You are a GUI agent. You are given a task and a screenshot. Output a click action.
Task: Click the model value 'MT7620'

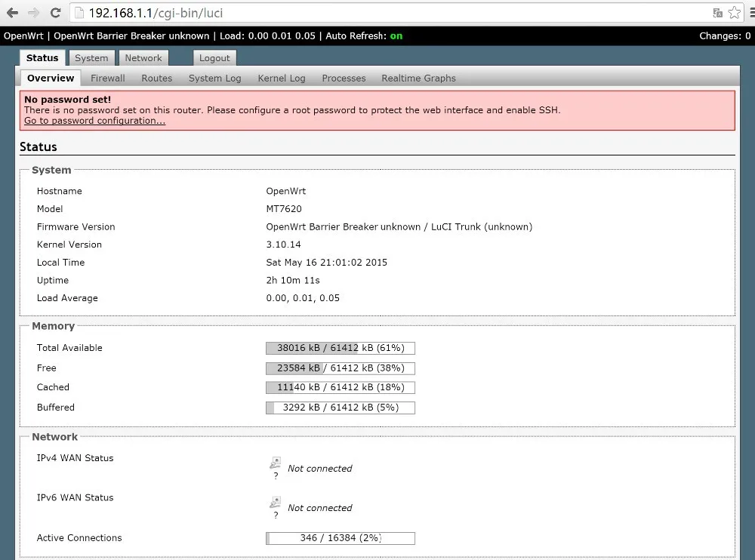tap(284, 209)
